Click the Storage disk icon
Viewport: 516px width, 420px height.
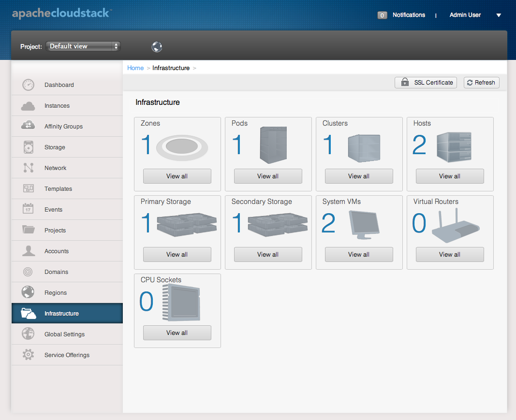(29, 147)
